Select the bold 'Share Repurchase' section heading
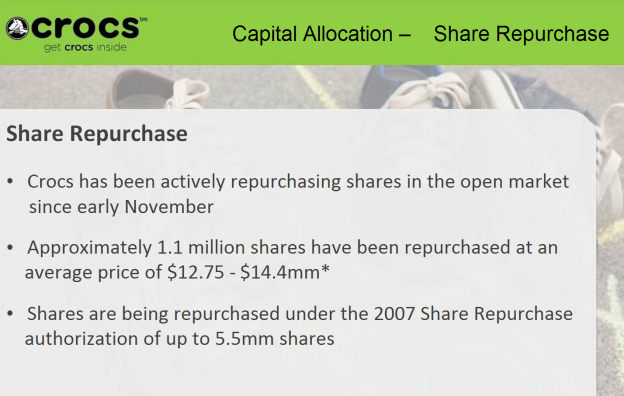The image size is (624, 396). pyautogui.click(x=97, y=133)
